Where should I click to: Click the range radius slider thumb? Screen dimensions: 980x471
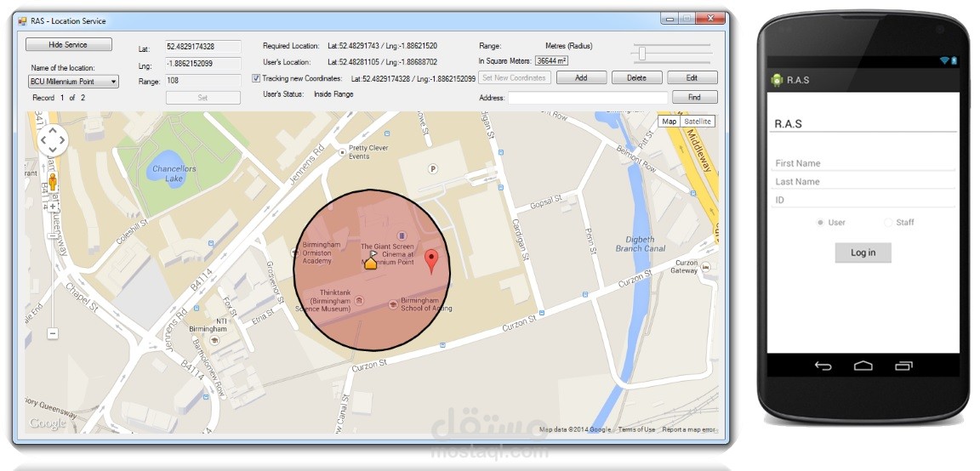pos(642,54)
